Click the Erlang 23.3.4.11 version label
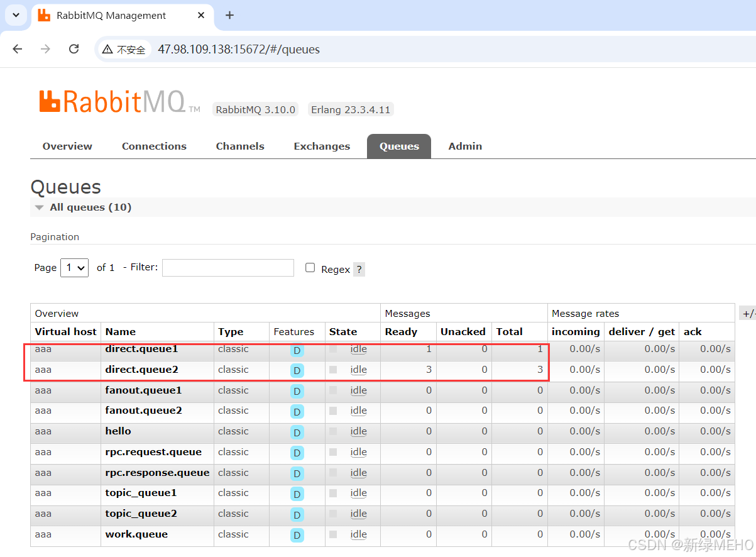The height and width of the screenshot is (557, 756). coord(351,109)
